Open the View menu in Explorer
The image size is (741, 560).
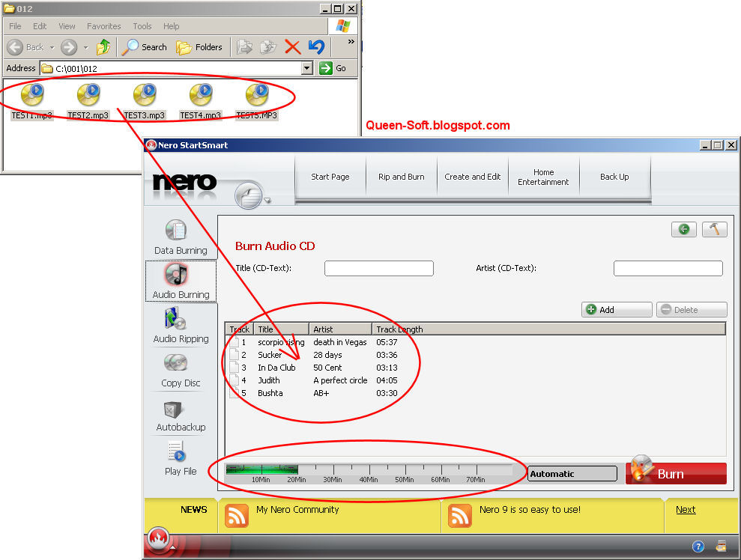click(67, 26)
